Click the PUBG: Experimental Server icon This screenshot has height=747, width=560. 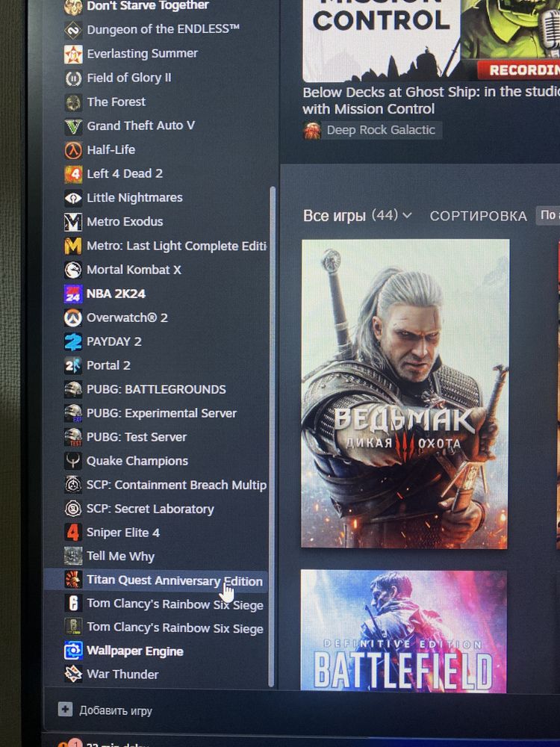pyautogui.click(x=73, y=413)
